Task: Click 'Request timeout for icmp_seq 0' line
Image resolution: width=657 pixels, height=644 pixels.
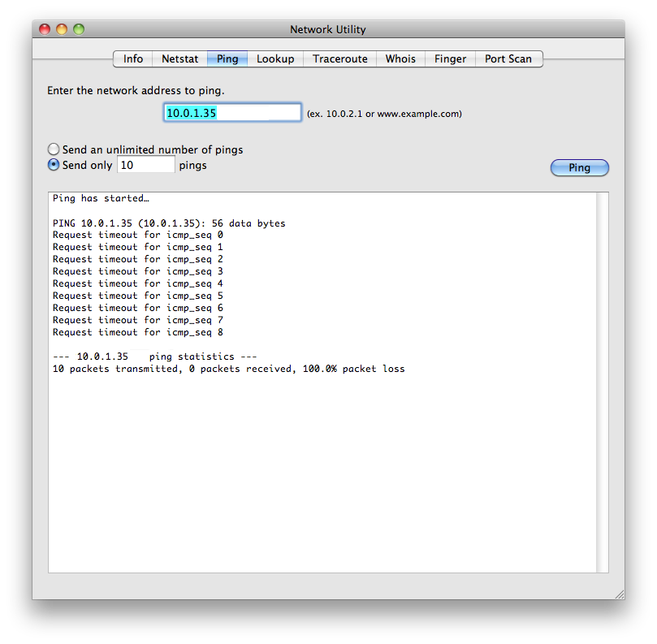Action: (138, 235)
